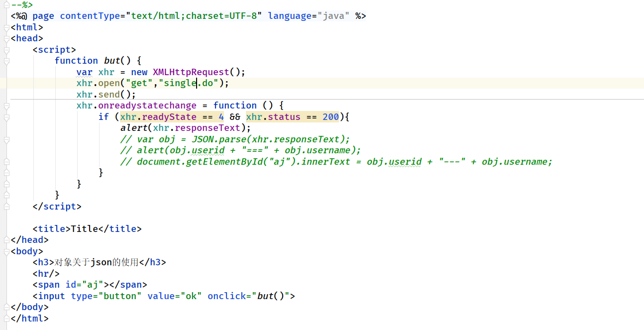Click document.getElementById comment line
The width and height of the screenshot is (644, 330).
(x=336, y=161)
